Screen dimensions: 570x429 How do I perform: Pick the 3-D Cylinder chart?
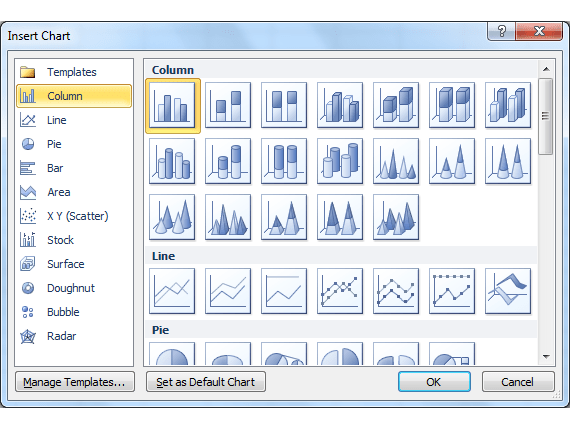340,161
